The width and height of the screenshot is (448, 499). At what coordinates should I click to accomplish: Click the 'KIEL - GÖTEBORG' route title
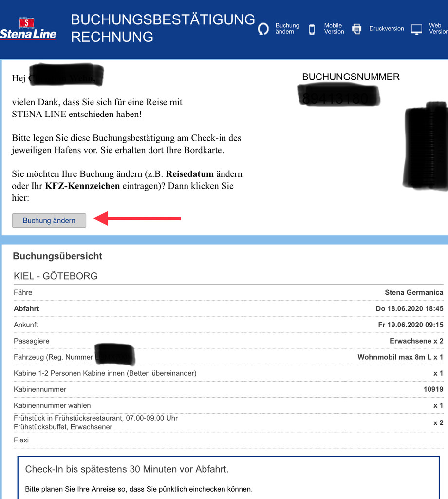click(56, 276)
